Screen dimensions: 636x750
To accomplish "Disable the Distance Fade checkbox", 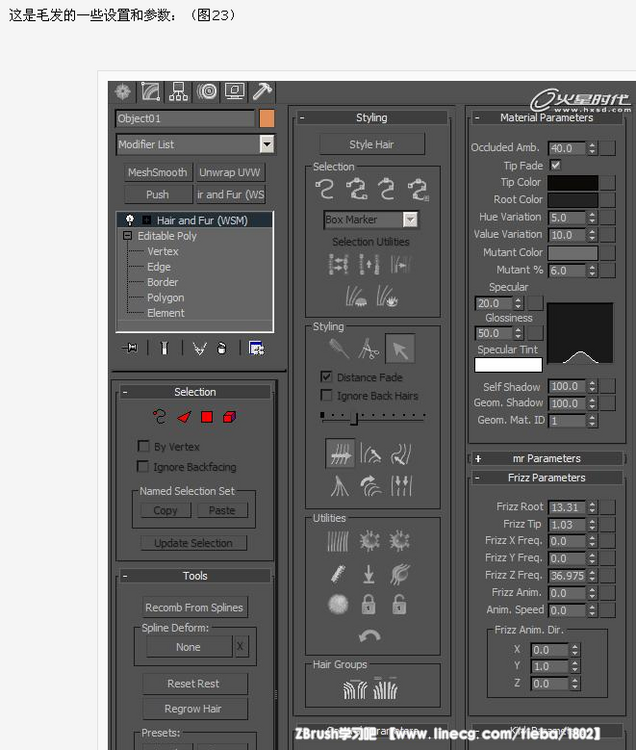I will [x=327, y=377].
